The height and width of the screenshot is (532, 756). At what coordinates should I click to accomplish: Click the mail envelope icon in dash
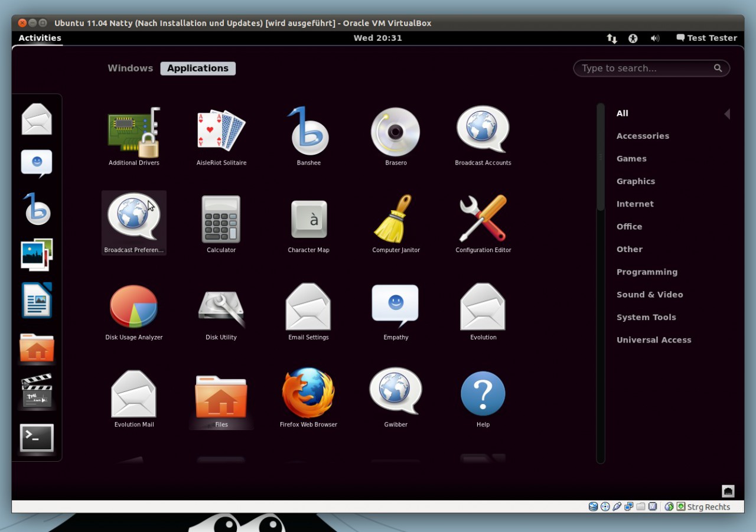pos(37,119)
